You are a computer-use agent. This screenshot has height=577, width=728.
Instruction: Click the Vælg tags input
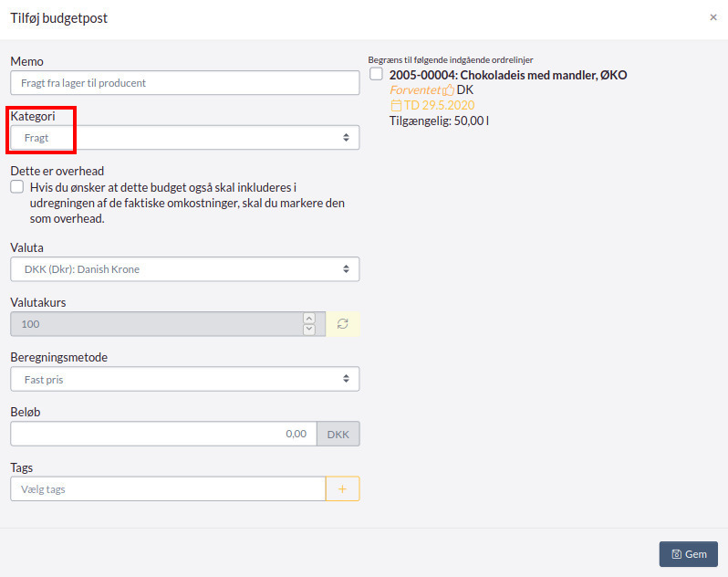(x=168, y=489)
